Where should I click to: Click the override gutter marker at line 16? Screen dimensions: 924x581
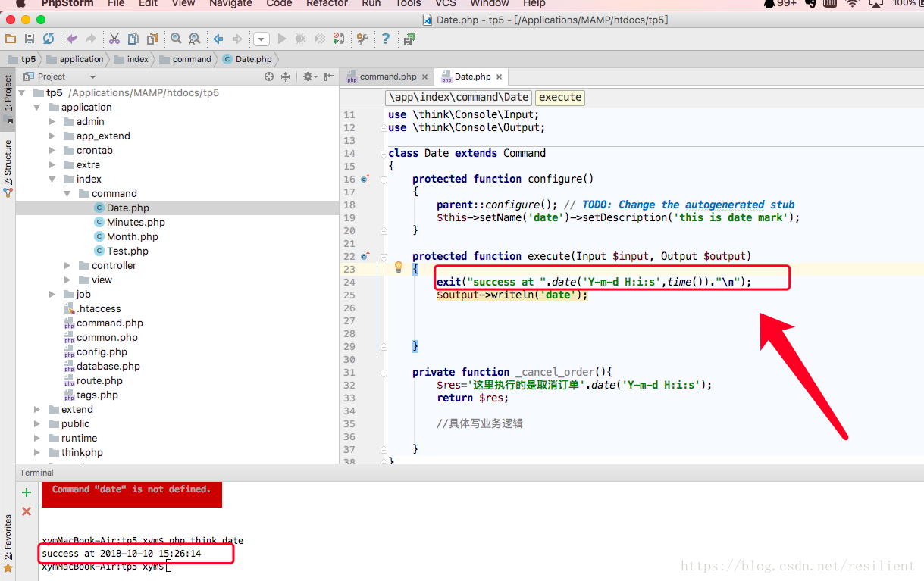[365, 180]
